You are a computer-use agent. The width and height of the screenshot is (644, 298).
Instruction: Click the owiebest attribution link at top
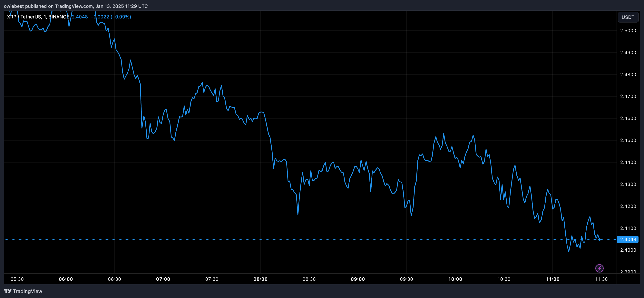click(14, 6)
